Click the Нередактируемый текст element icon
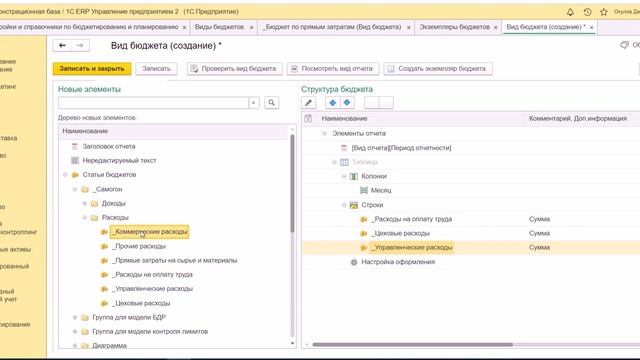Viewport: 640px width, 360px height. [x=75, y=160]
